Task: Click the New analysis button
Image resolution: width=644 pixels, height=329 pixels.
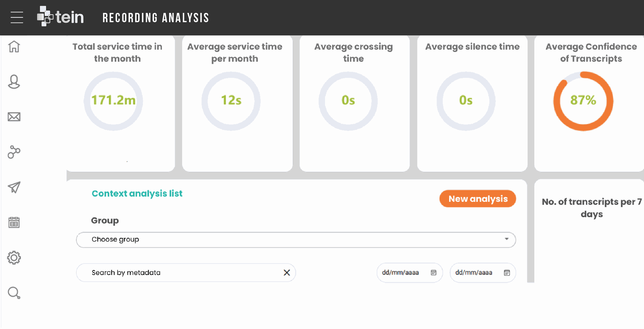Action: coord(478,199)
